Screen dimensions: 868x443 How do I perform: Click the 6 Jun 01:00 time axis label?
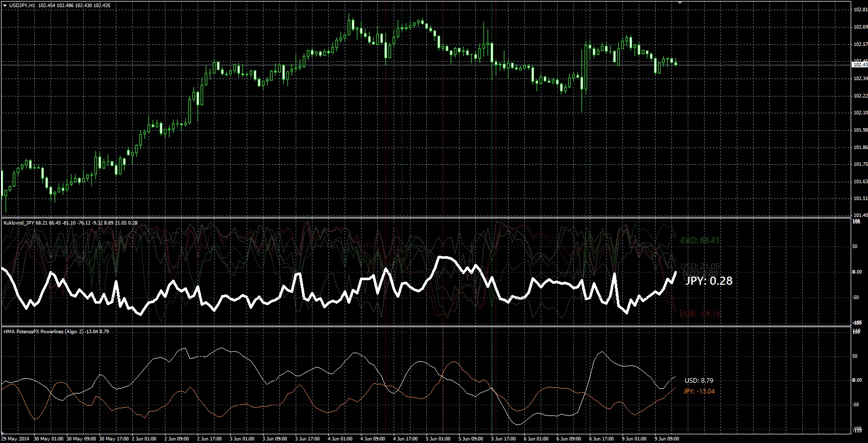point(536,439)
